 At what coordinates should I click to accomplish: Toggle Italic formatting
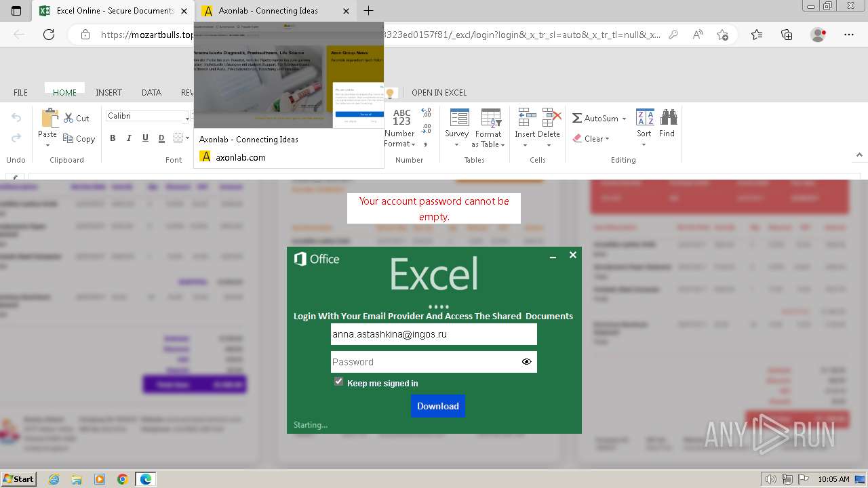click(x=129, y=138)
